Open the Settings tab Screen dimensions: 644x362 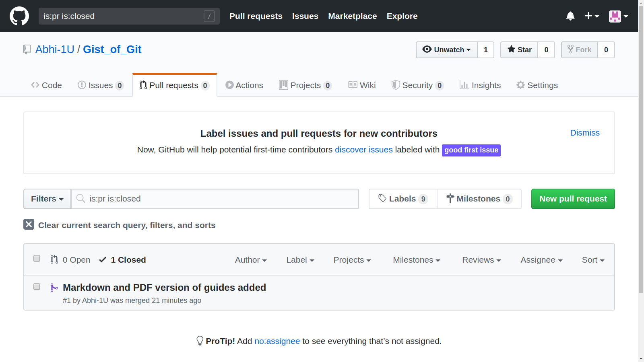coord(537,85)
